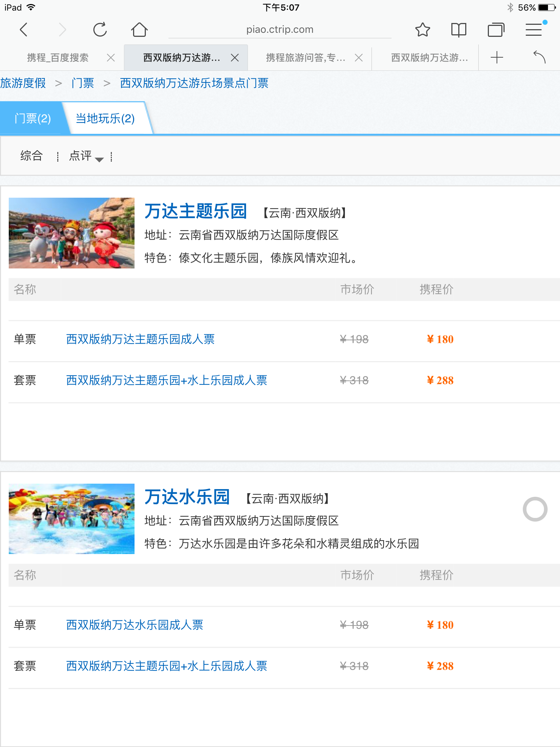Viewport: 560px width, 747px height.
Task: Open 西双版纳万达水乐园成人票 link
Action: [135, 625]
